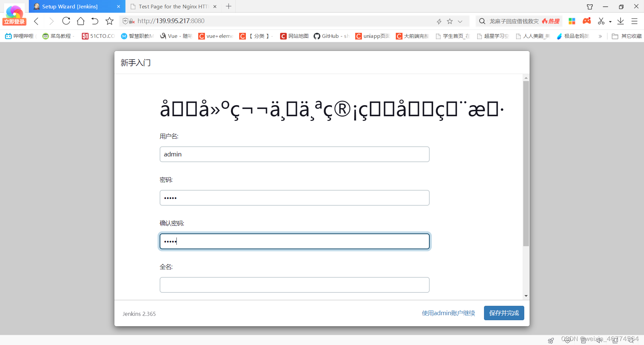Close the Nginx Test Page tab
The width and height of the screenshot is (644, 345).
click(x=215, y=6)
